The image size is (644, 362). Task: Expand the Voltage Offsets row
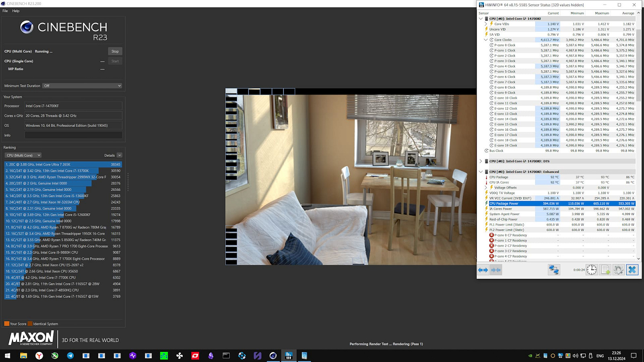coord(486,188)
